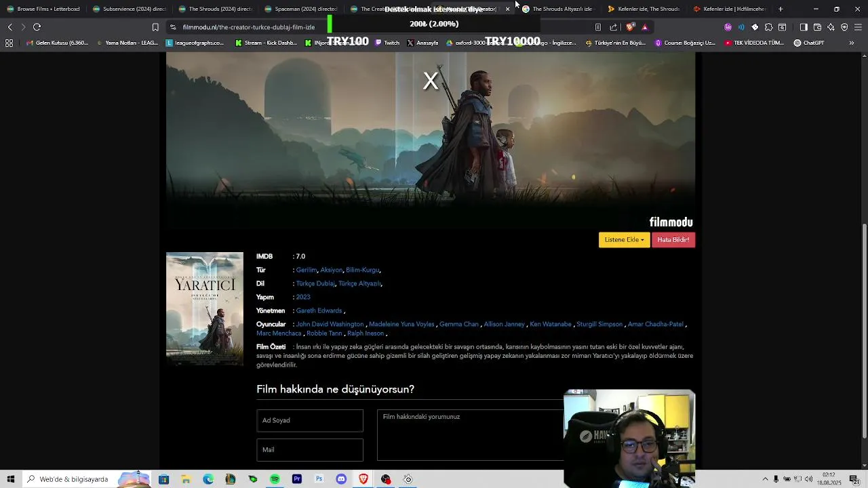The height and width of the screenshot is (488, 868).
Task: Open the Twitch bookmark
Action: point(388,43)
